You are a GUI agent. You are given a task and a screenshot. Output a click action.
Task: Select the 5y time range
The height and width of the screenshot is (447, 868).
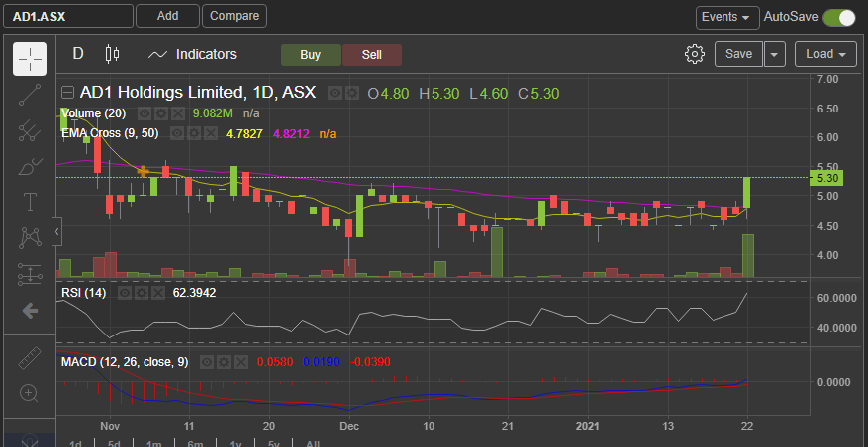tap(274, 443)
